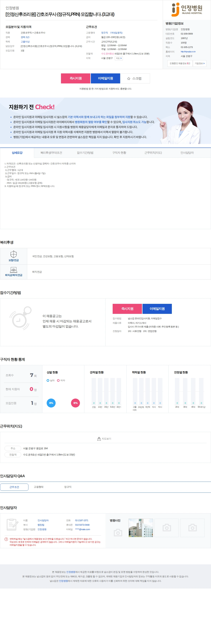Select the 상세요강 tab
Image resolution: width=211 pixels, height=644 pixels.
(x=17, y=153)
